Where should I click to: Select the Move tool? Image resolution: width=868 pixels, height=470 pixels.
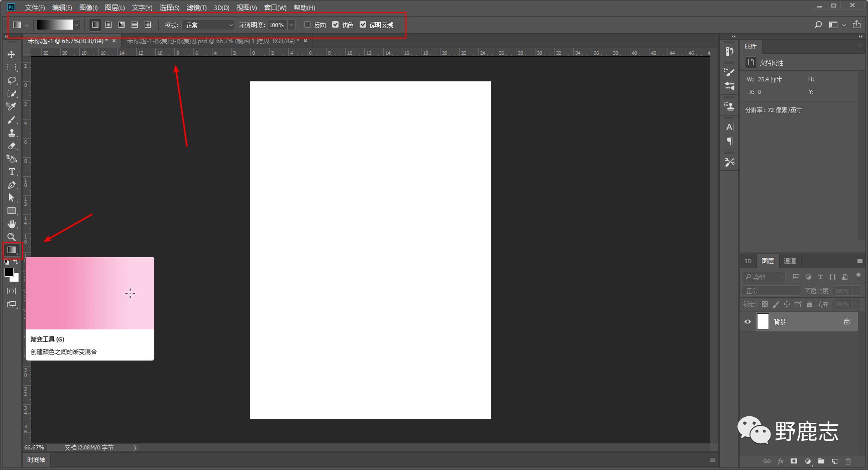12,54
